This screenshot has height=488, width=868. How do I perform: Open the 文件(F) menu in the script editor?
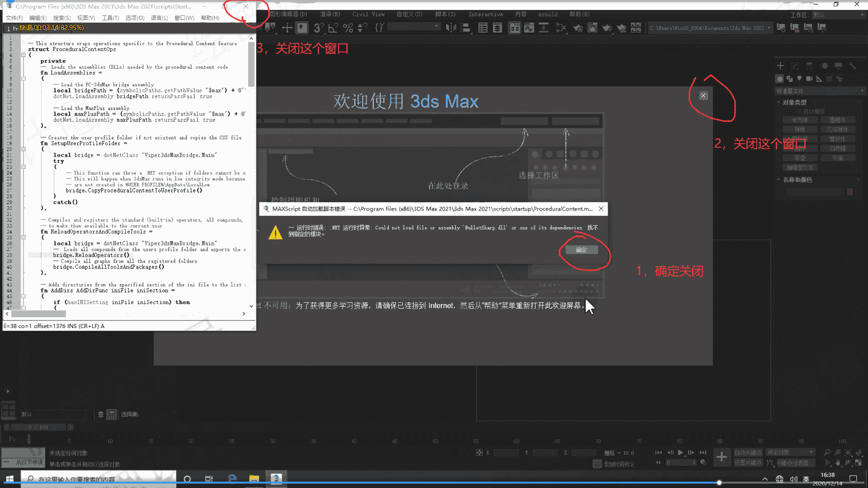pos(14,18)
